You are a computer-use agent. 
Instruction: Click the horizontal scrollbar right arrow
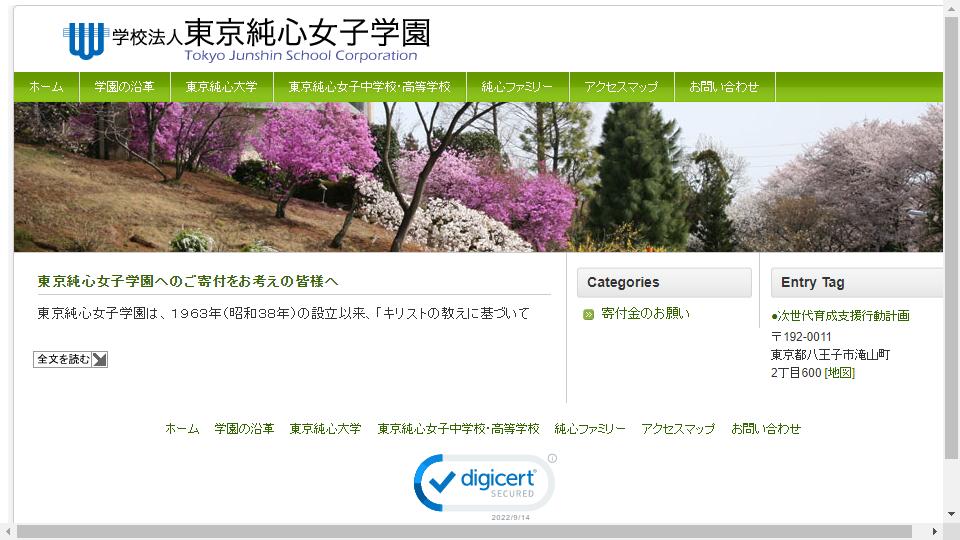pos(935,531)
